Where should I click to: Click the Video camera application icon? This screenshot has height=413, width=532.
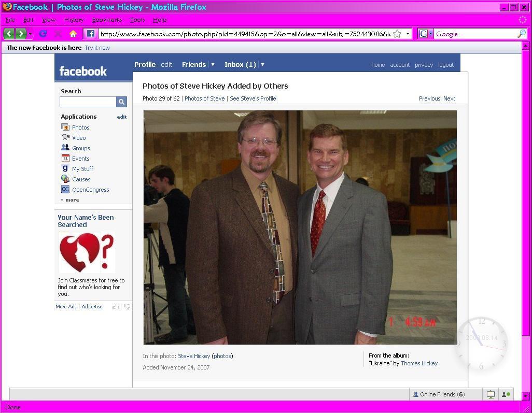[65, 137]
